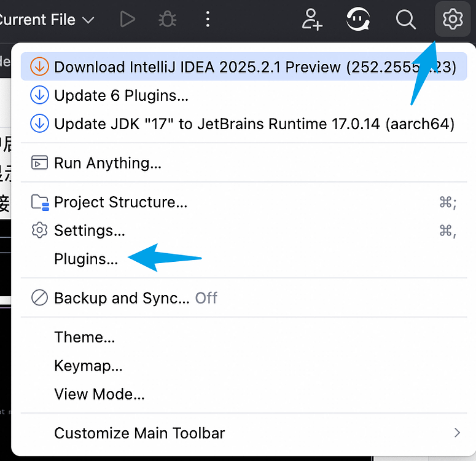Choose Update 6 Plugins option
The width and height of the screenshot is (476, 461).
tap(121, 96)
